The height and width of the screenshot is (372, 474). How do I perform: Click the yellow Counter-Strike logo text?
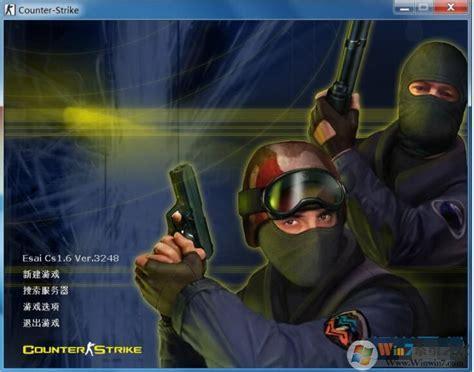click(x=82, y=350)
